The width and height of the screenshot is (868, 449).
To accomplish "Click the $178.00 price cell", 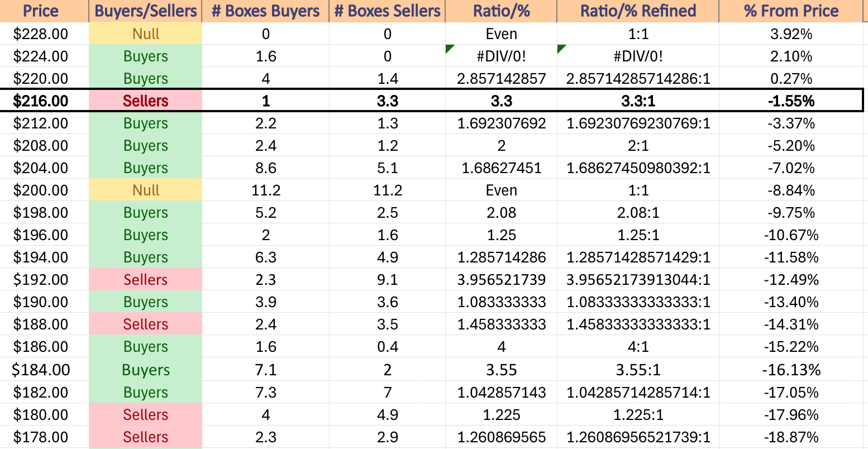I will 44,437.
